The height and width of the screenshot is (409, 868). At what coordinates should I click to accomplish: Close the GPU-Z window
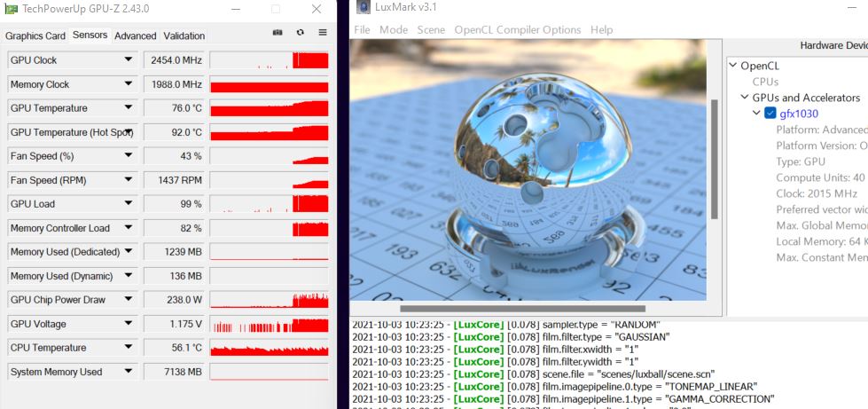(317, 10)
